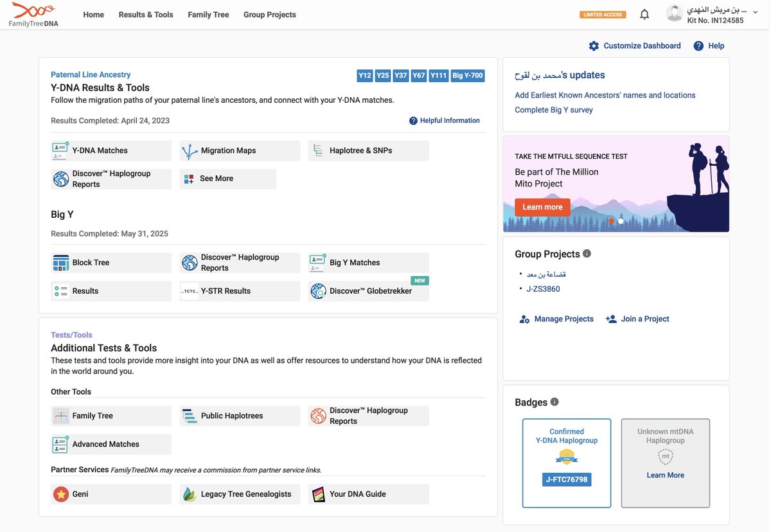The height and width of the screenshot is (532, 771).
Task: Click the Learn more banner button
Action: point(542,208)
